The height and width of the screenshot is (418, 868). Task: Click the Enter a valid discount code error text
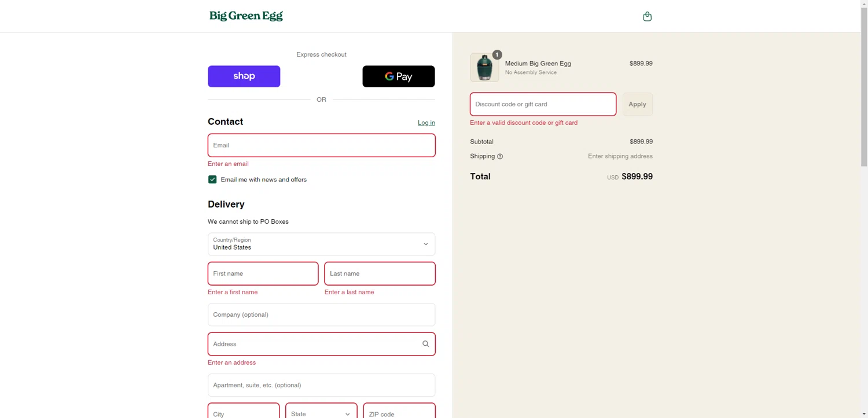[524, 123]
